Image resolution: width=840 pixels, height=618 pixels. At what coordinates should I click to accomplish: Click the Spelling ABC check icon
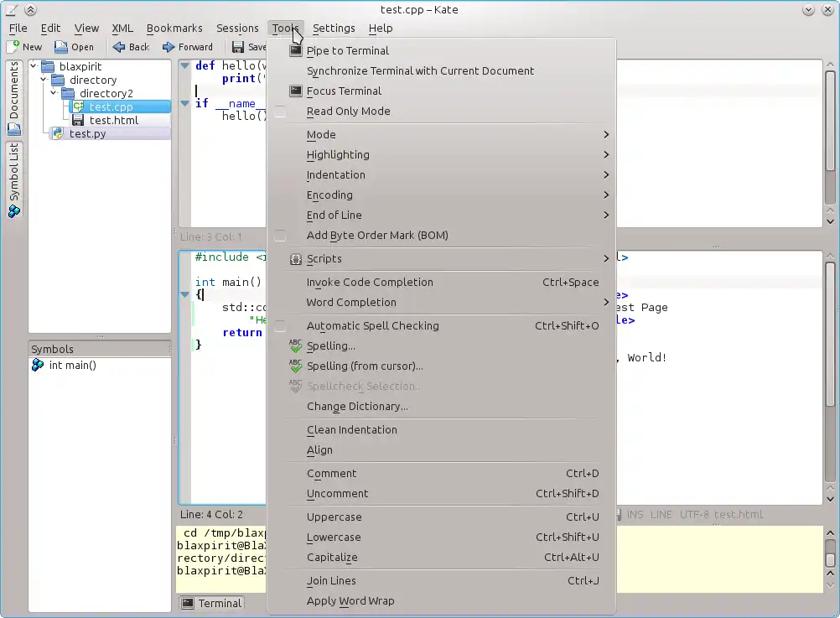pyautogui.click(x=295, y=346)
